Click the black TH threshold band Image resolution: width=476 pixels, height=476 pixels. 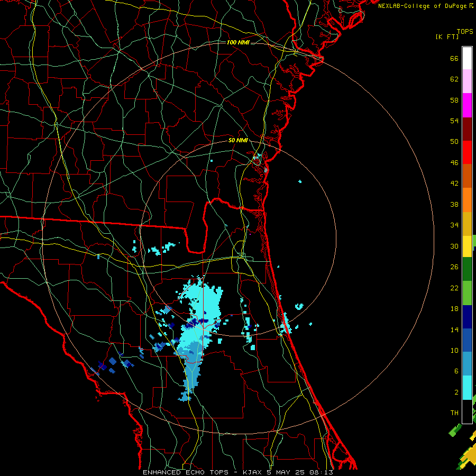pos(467,411)
